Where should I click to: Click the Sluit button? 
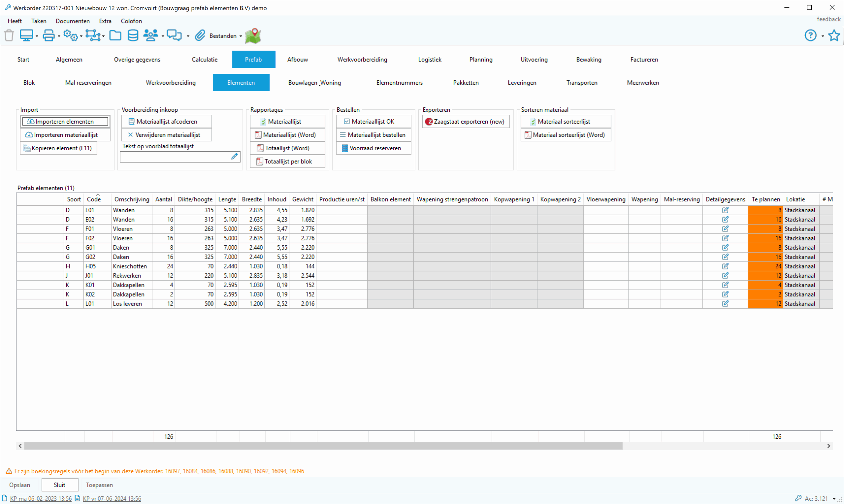pyautogui.click(x=60, y=485)
